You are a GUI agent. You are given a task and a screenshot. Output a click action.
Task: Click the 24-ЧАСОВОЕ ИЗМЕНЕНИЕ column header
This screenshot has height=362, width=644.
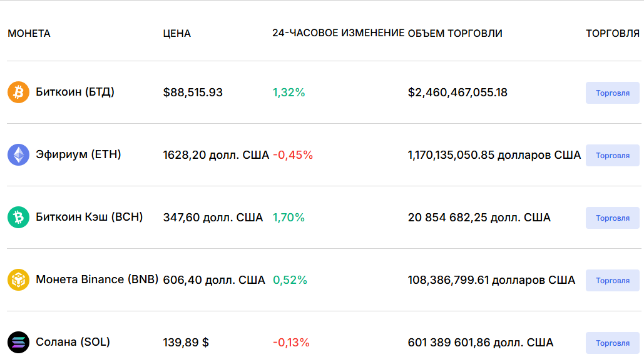point(339,33)
